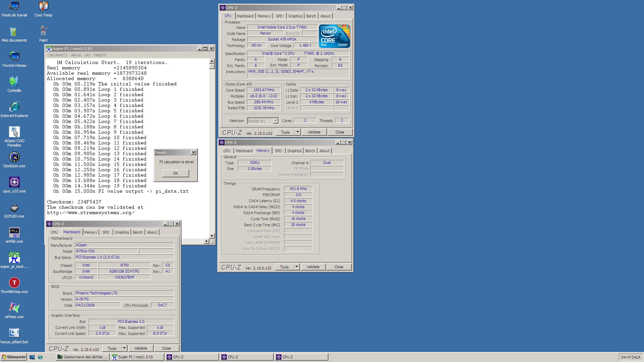The image size is (644, 362).
Task: Click the Intel Core 2 Duo logo
Action: click(x=334, y=36)
